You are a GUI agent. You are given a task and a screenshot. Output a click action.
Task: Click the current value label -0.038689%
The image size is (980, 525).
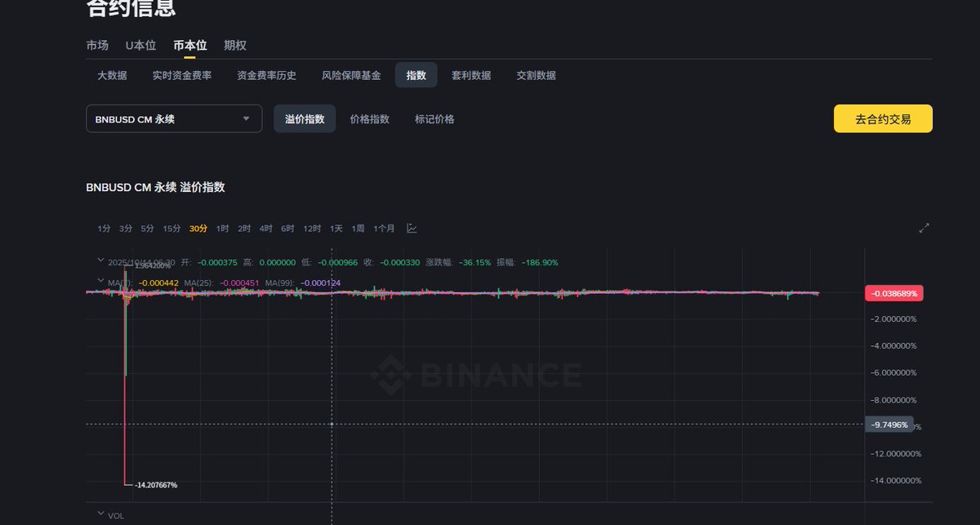point(893,292)
